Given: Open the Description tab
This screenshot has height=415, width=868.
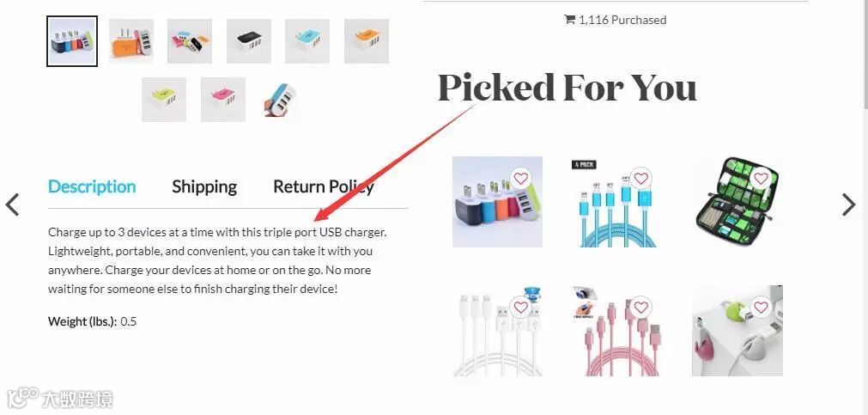Looking at the screenshot, I should point(92,186).
